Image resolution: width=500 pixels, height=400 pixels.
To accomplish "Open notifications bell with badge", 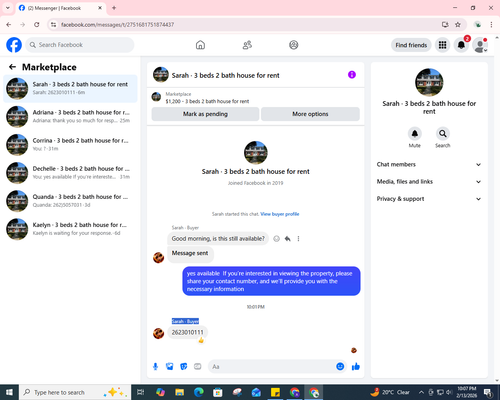I will [461, 45].
